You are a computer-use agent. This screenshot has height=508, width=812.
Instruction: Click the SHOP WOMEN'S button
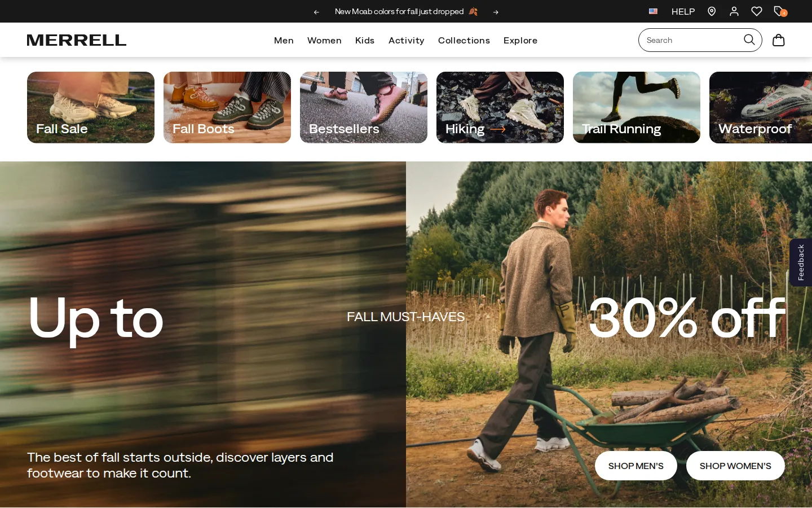click(x=735, y=466)
